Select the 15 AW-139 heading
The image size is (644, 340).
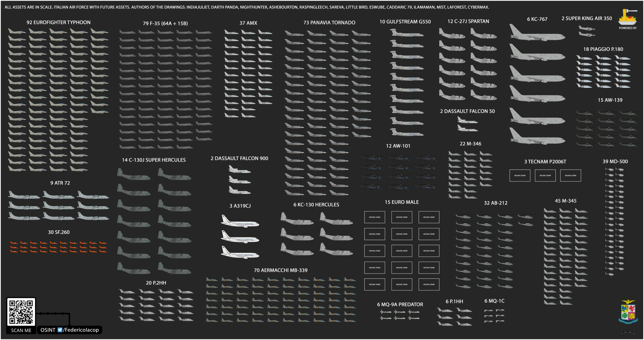610,100
